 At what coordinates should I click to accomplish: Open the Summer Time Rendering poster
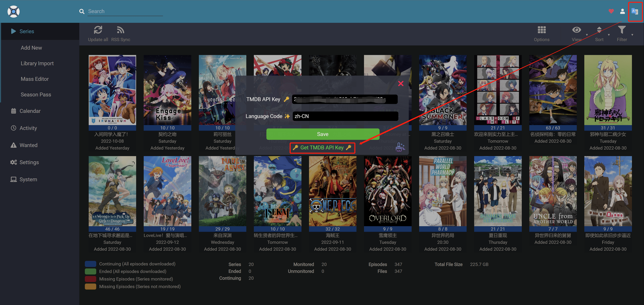click(498, 191)
